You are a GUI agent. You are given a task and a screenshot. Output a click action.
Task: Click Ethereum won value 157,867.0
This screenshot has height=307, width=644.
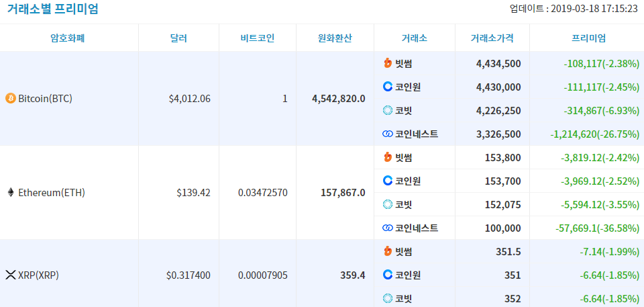pyautogui.click(x=343, y=193)
